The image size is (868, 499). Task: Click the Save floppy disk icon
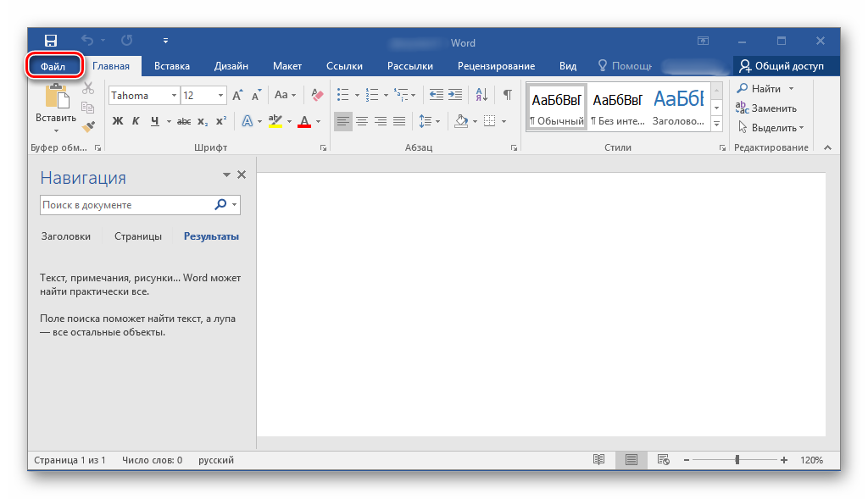(50, 41)
